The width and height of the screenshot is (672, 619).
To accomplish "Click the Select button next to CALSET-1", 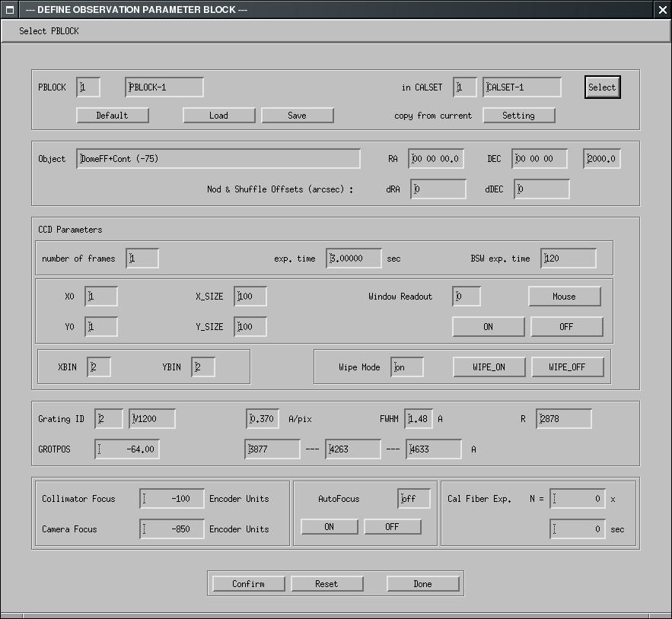I will point(602,87).
